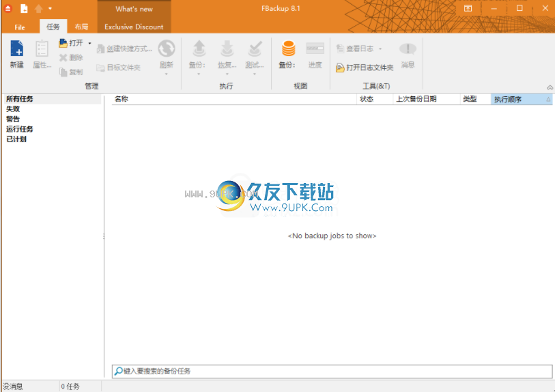Click the Exclusive Discount tab
The height and width of the screenshot is (392, 555).
[x=134, y=27]
